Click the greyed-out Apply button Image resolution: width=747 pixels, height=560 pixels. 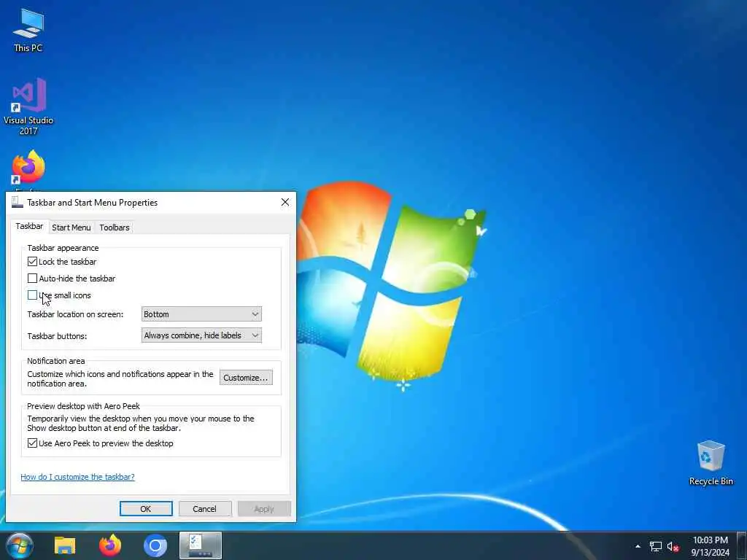point(264,508)
